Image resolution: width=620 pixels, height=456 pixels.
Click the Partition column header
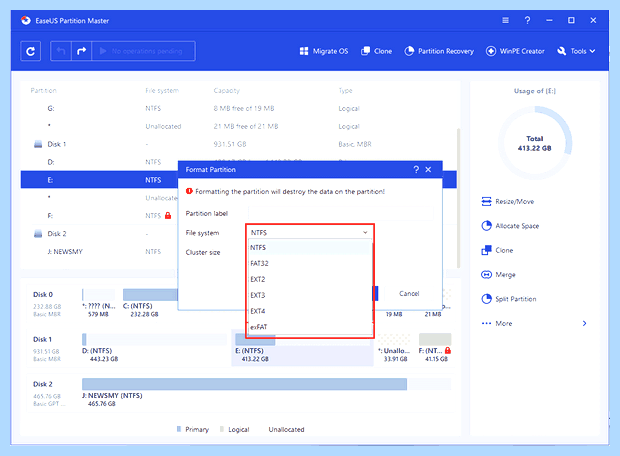point(43,91)
